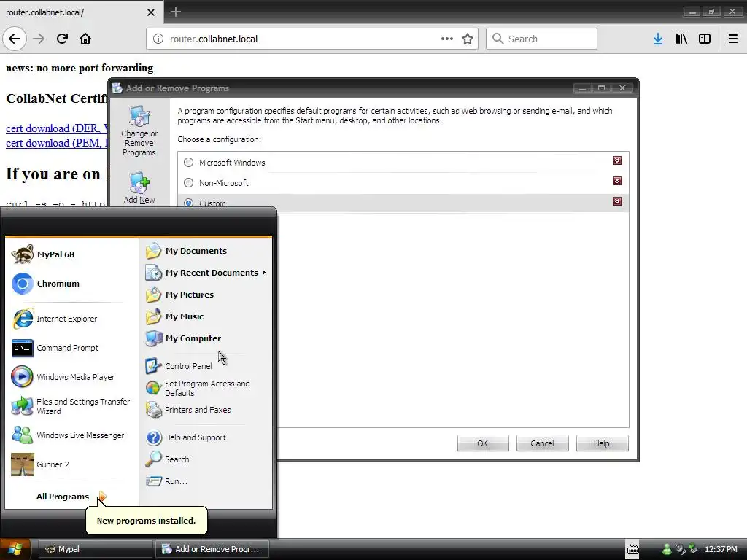
Task: Click the green Messenger tray icon
Action: (667, 549)
